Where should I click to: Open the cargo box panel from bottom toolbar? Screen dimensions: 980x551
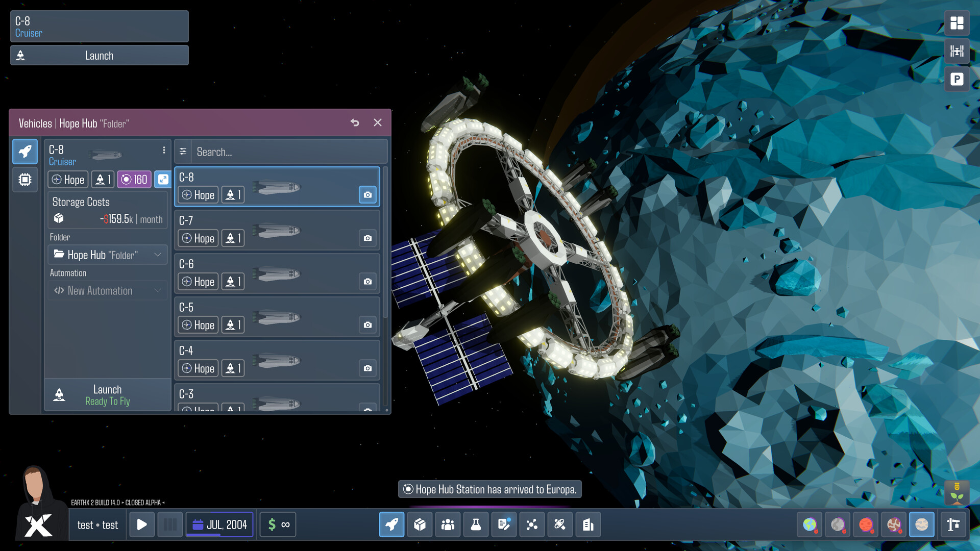(420, 524)
